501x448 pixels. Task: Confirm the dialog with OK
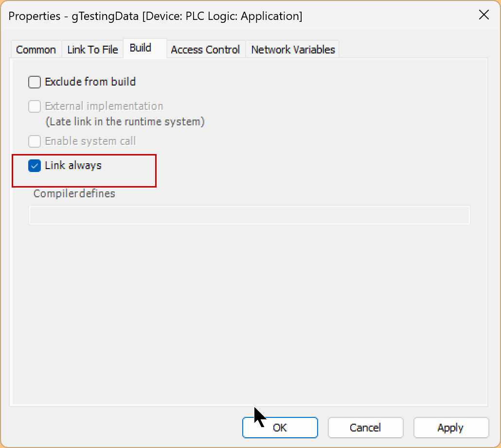280,428
